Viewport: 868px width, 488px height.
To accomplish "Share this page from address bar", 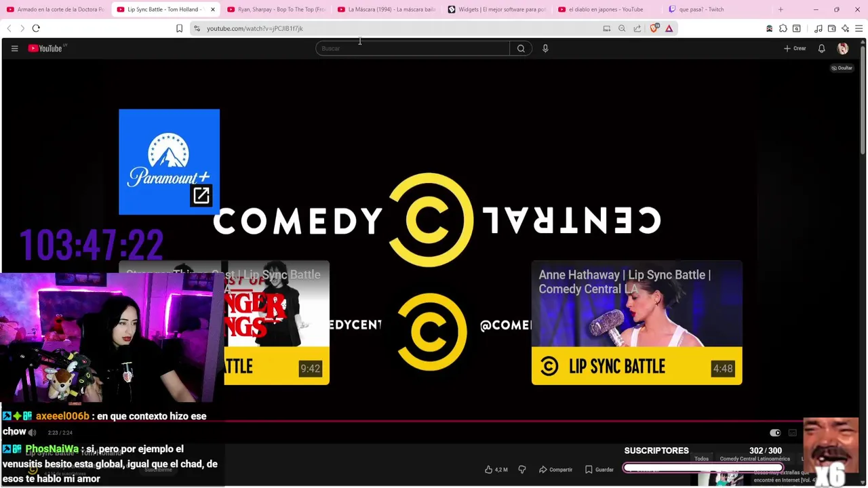I will pos(637,28).
